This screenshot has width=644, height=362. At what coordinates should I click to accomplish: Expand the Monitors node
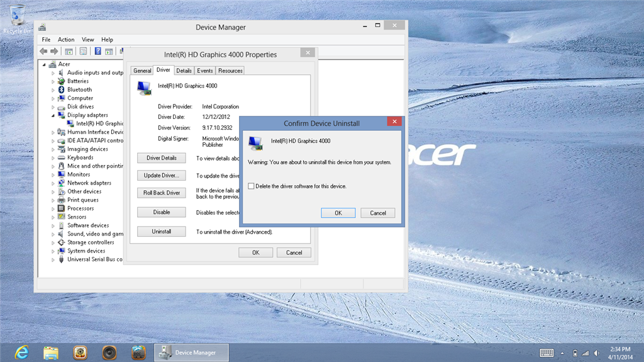tap(53, 175)
